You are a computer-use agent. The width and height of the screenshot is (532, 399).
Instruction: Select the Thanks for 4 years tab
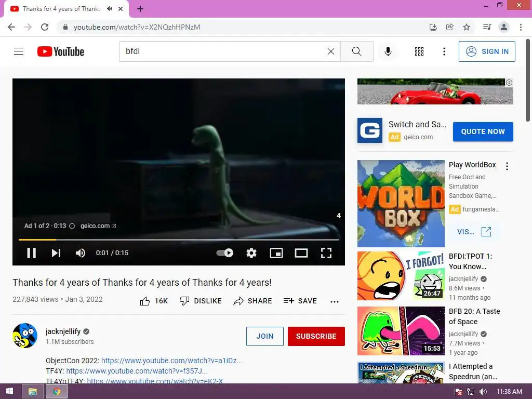point(61,9)
